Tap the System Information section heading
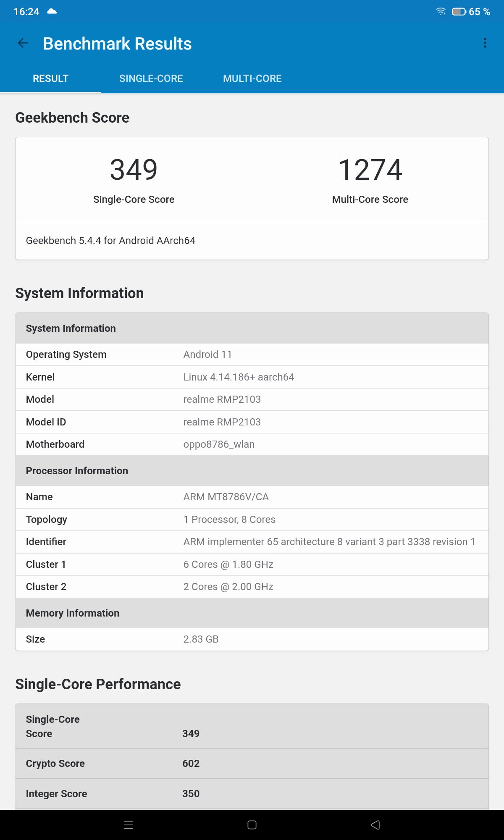The image size is (504, 840). tap(79, 293)
